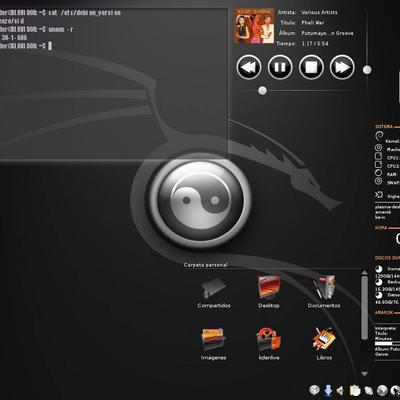Click the HORA section heading
This screenshot has width=400, height=400.
[x=381, y=228]
